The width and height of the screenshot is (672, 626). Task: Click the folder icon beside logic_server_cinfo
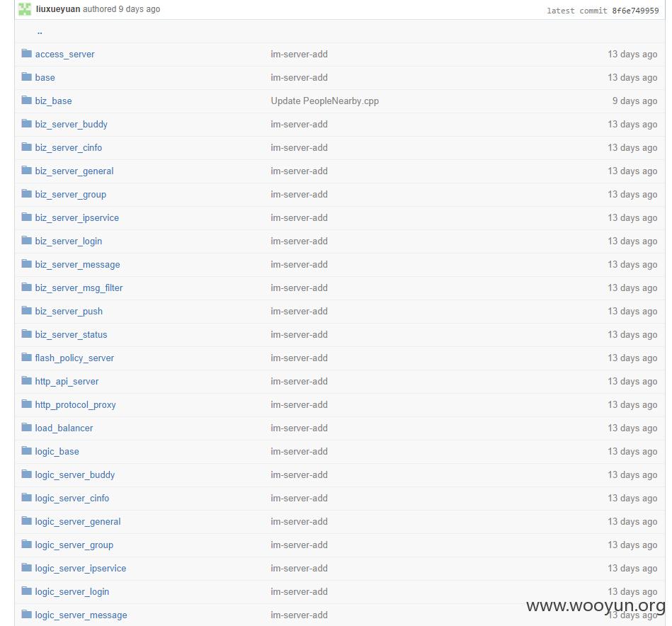[x=27, y=497]
